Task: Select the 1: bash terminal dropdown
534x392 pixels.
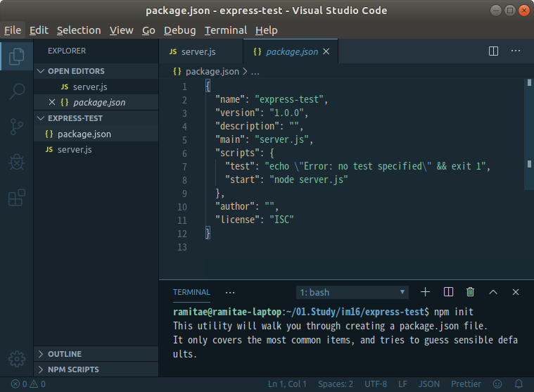Action: point(352,293)
